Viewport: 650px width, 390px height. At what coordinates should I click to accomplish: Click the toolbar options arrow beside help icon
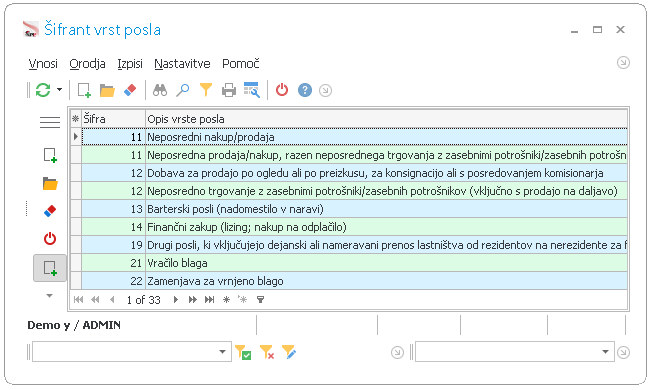coord(325,90)
